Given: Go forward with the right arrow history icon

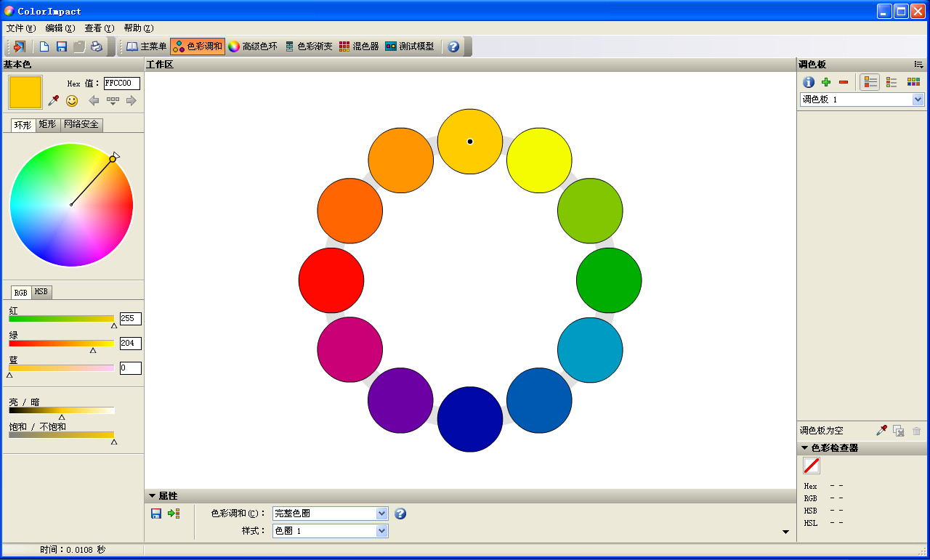Looking at the screenshot, I should point(132,100).
